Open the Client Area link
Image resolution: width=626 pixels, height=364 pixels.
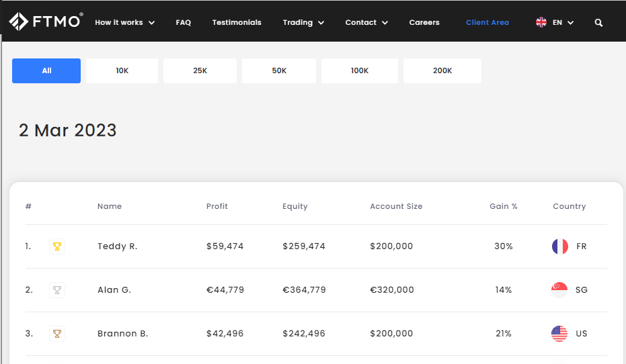point(487,22)
